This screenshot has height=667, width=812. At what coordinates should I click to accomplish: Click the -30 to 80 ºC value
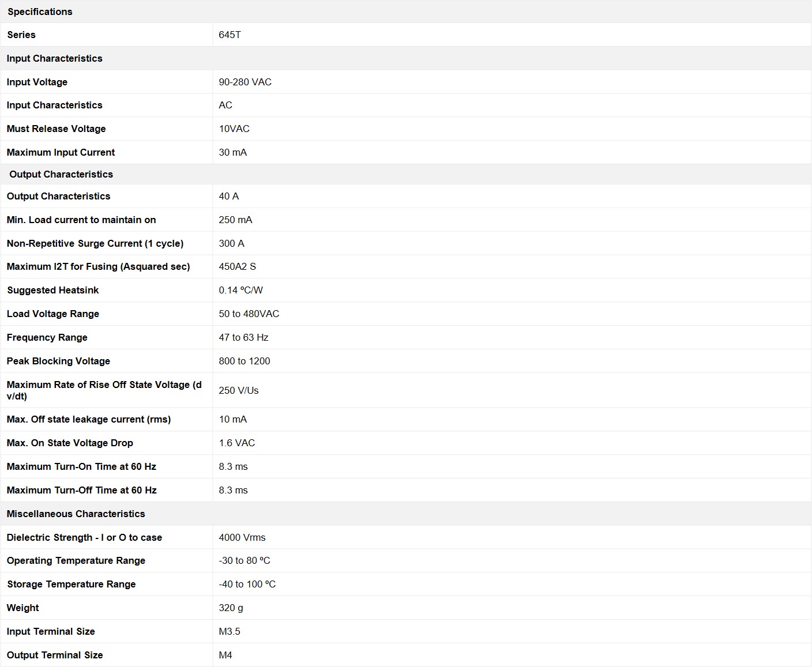coord(245,560)
